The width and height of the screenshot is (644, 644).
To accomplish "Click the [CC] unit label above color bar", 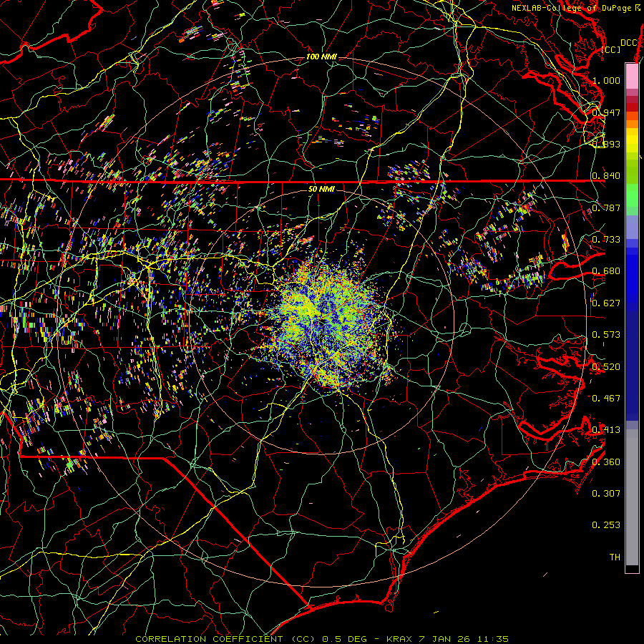I will coord(610,49).
